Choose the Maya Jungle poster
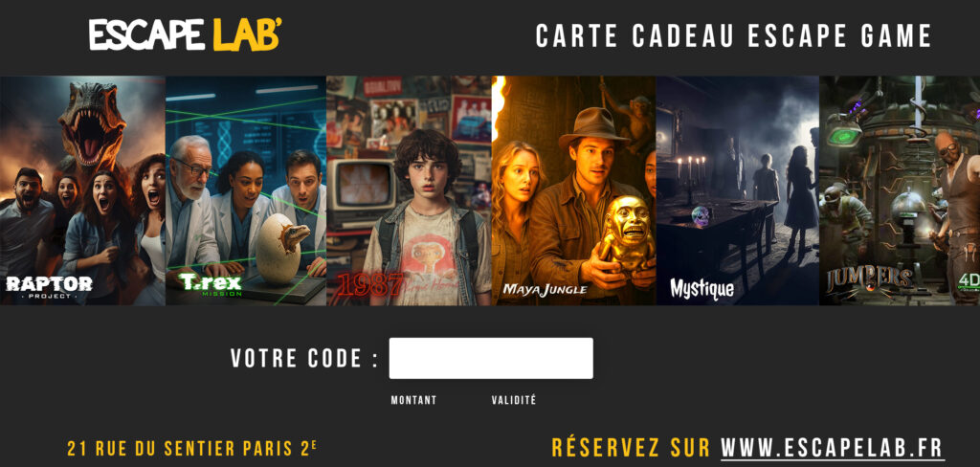Screen dimensions: 980x467 tap(574, 190)
